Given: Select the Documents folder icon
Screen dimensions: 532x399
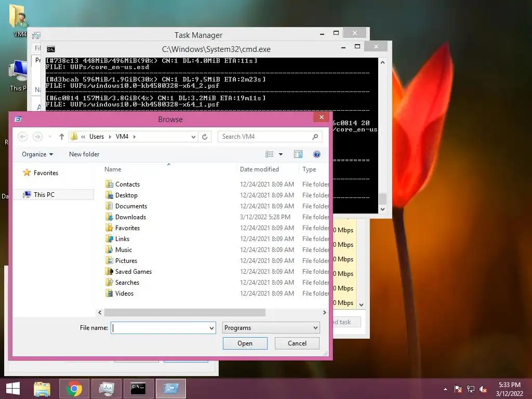Looking at the screenshot, I should [x=109, y=206].
